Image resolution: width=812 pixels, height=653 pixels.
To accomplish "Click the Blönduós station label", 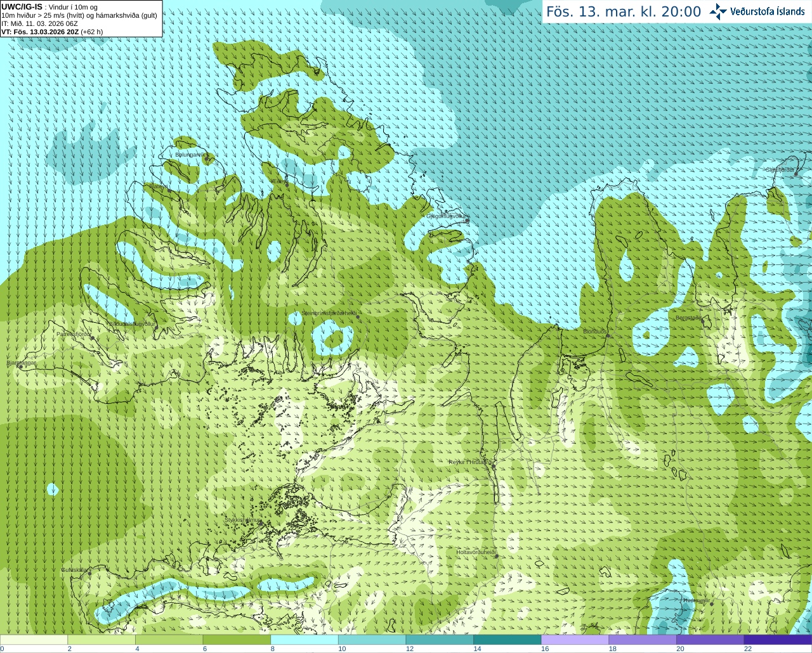I will pos(594,332).
